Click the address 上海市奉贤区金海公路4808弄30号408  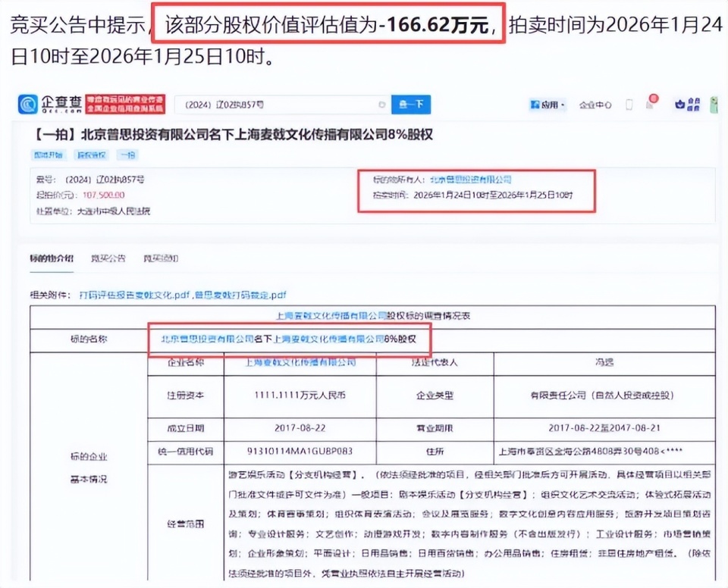click(591, 451)
